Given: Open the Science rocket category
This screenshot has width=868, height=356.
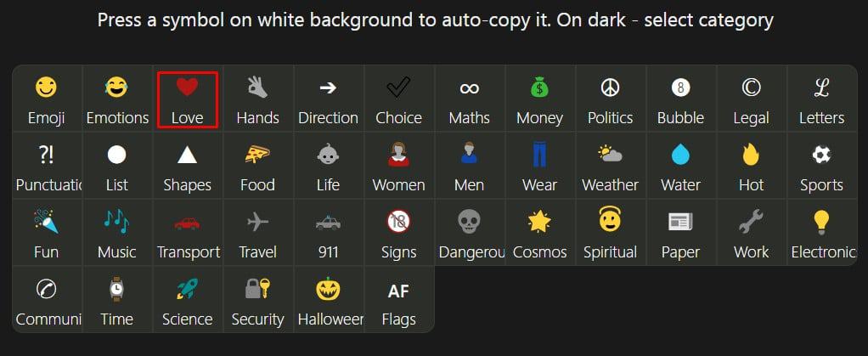Looking at the screenshot, I should click(x=187, y=301).
